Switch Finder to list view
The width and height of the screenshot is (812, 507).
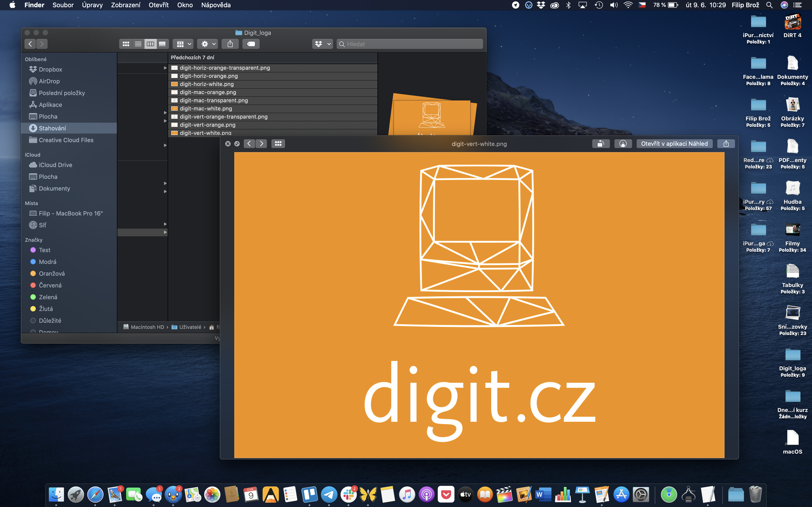138,44
